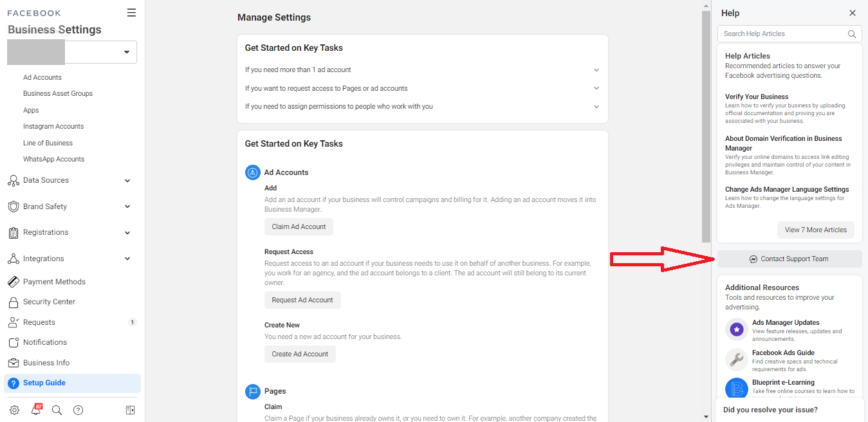Open the help question mark icon
The width and height of the screenshot is (868, 422).
point(78,410)
